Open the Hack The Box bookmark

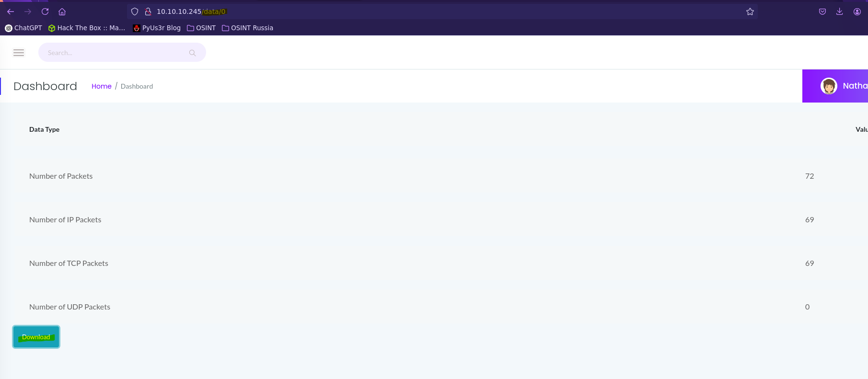point(87,28)
